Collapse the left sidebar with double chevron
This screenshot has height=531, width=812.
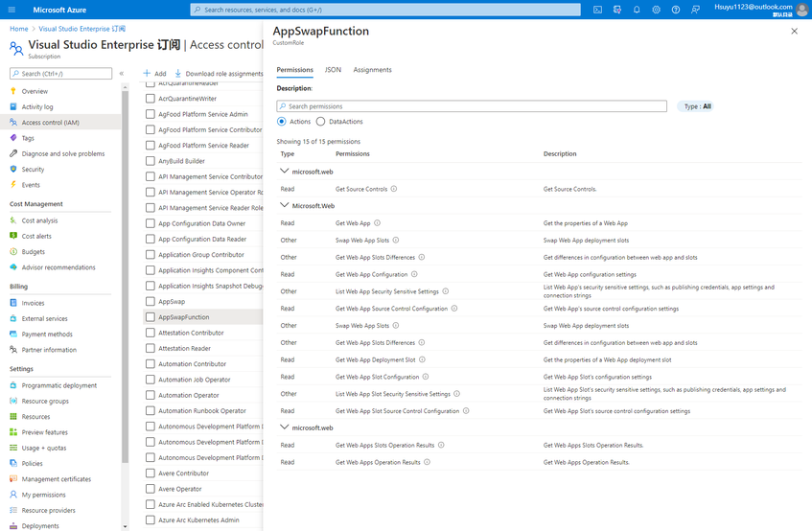[122, 74]
